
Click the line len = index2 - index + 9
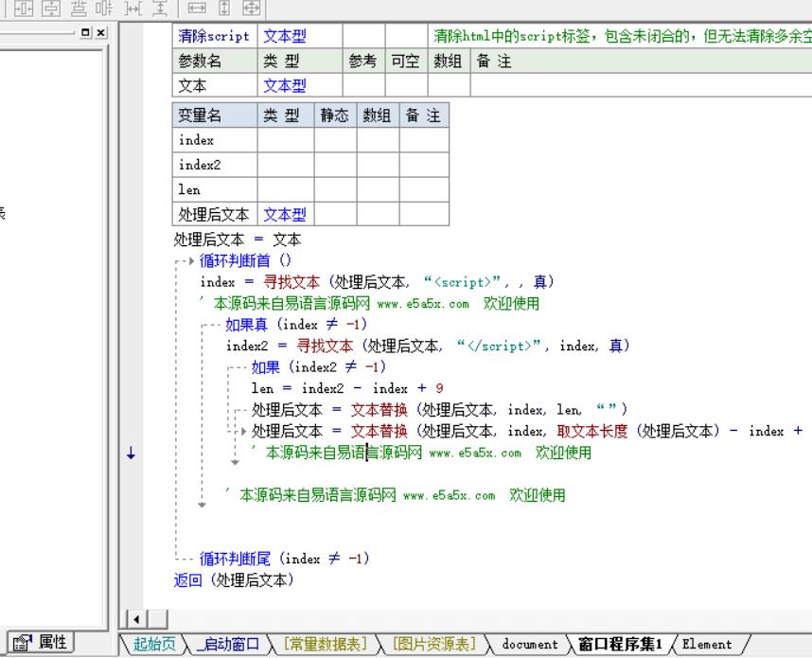[x=347, y=388]
